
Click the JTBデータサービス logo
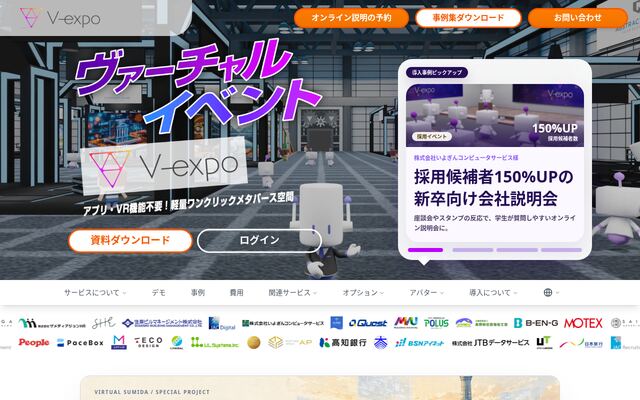[490, 343]
